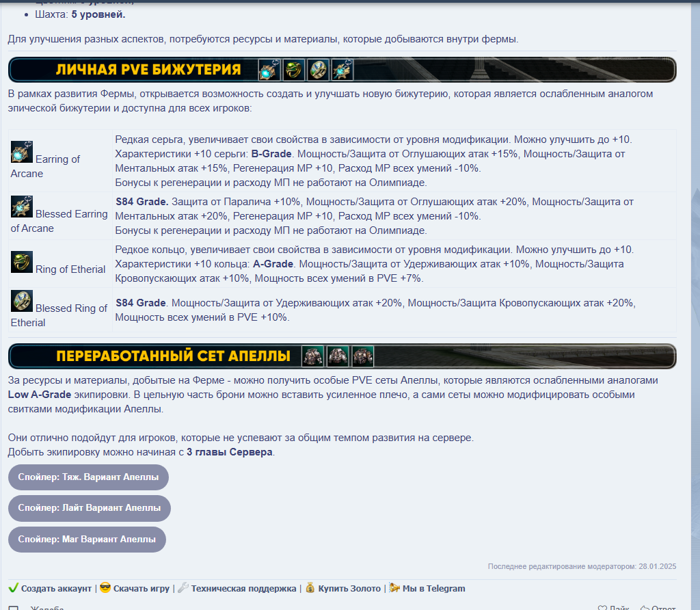
Task: Go to Купить Золото link
Action: (349, 588)
